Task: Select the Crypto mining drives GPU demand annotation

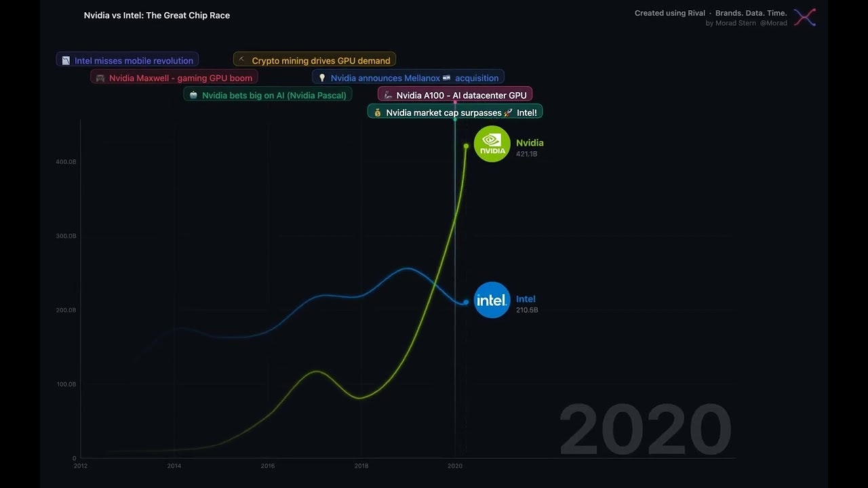Action: click(x=315, y=60)
